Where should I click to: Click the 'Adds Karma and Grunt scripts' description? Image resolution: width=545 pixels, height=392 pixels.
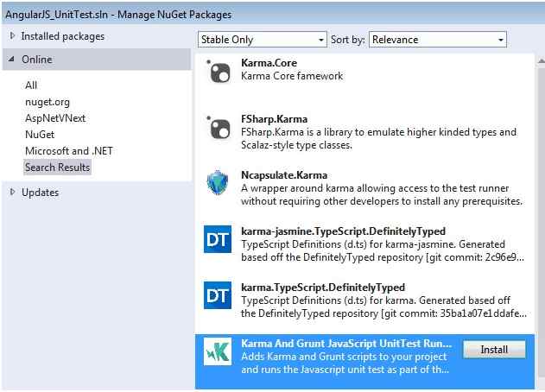pos(345,363)
